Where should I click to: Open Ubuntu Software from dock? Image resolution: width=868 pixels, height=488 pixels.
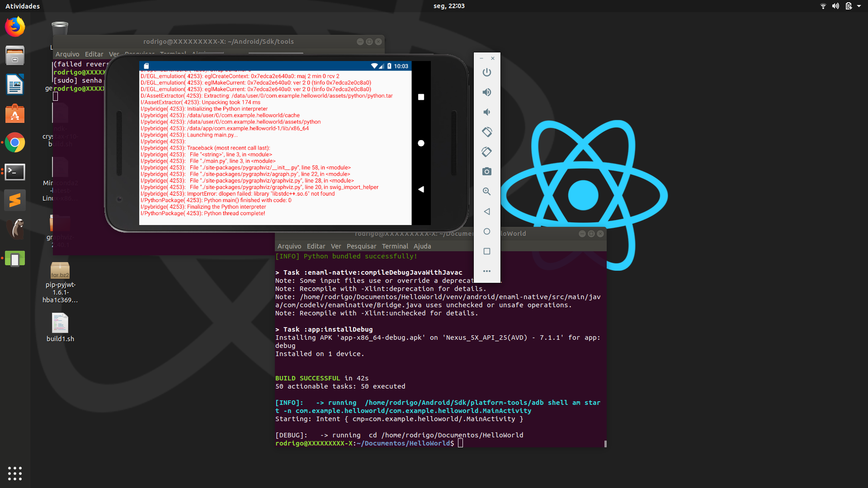point(15,113)
